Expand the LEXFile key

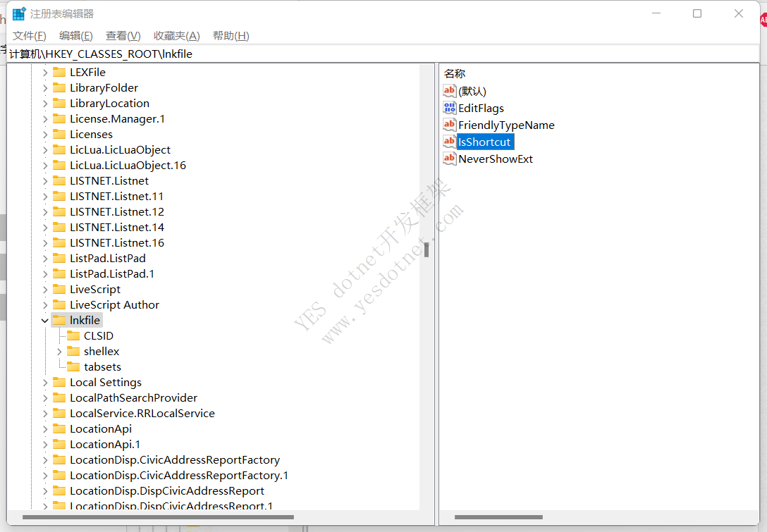[45, 73]
